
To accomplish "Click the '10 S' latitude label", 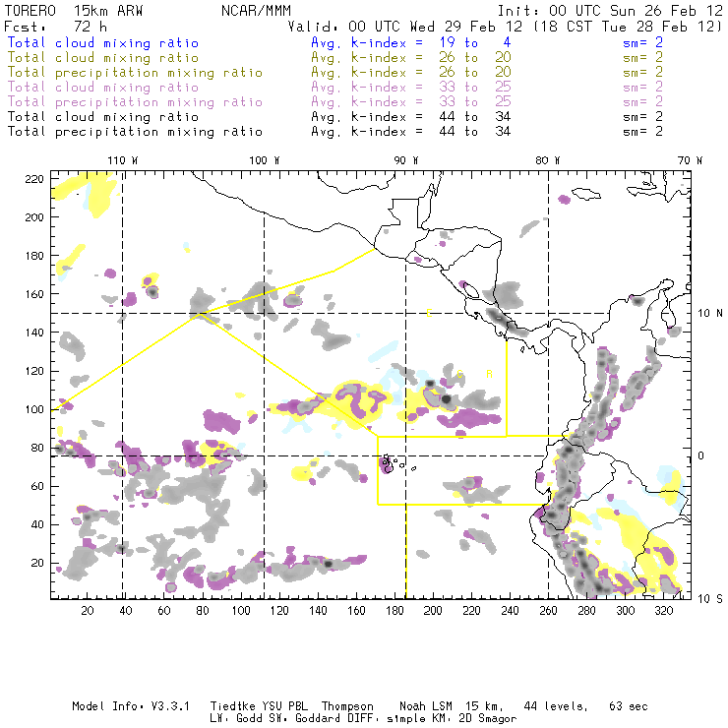I will (710, 599).
